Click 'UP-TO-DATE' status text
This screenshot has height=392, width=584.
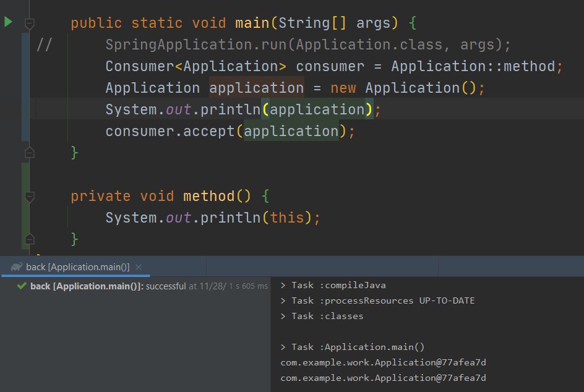pos(447,300)
